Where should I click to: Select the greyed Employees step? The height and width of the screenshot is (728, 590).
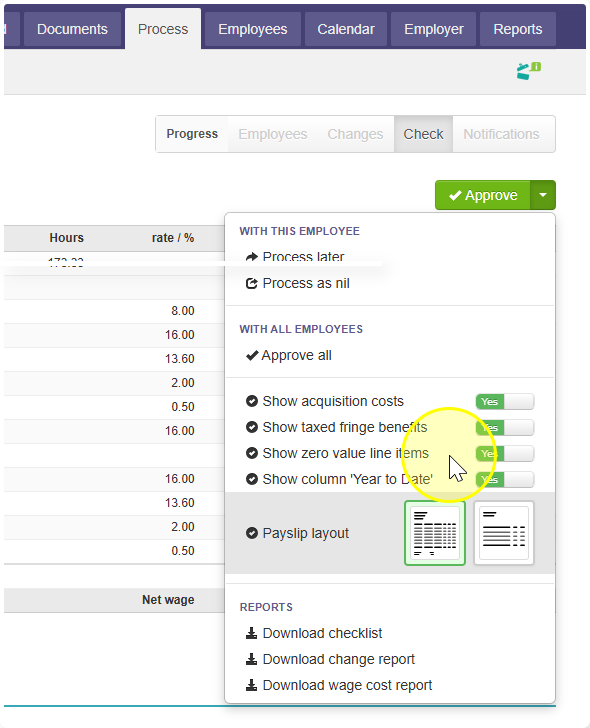tap(272, 134)
